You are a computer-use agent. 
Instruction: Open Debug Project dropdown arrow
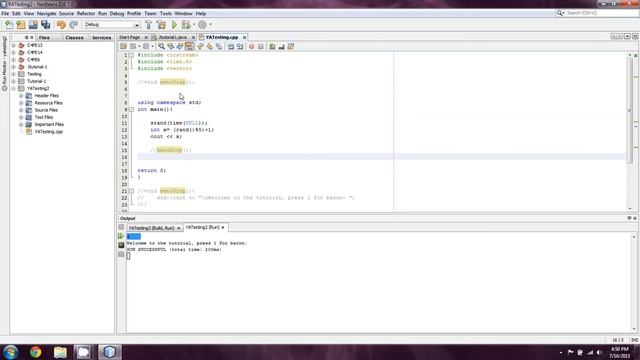coord(193,25)
